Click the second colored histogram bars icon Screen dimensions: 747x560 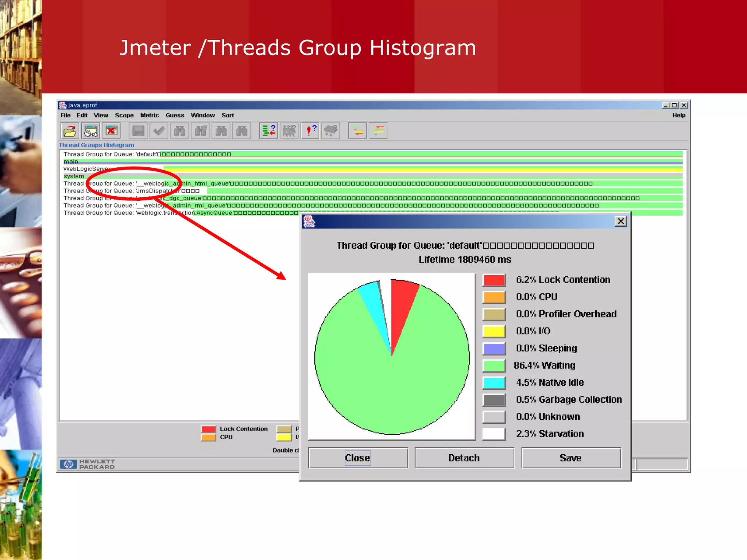tap(379, 131)
